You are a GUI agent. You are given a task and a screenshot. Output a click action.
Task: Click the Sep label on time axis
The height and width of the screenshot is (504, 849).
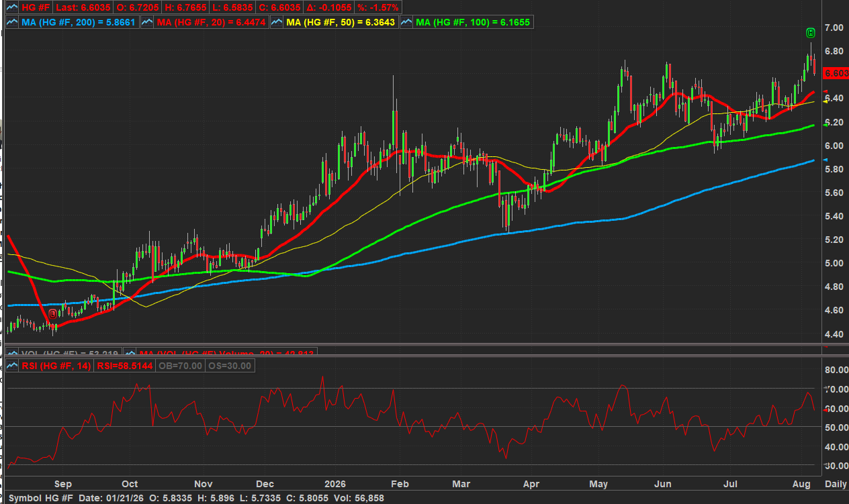(62, 483)
